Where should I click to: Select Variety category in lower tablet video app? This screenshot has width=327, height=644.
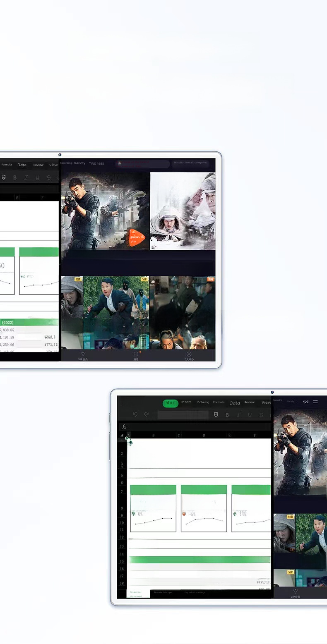(291, 401)
